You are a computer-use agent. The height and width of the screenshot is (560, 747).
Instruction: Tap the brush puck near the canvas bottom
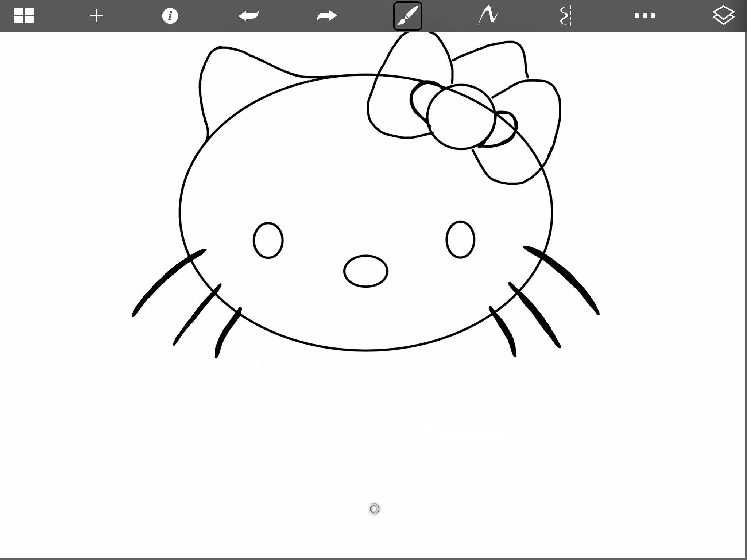[374, 509]
